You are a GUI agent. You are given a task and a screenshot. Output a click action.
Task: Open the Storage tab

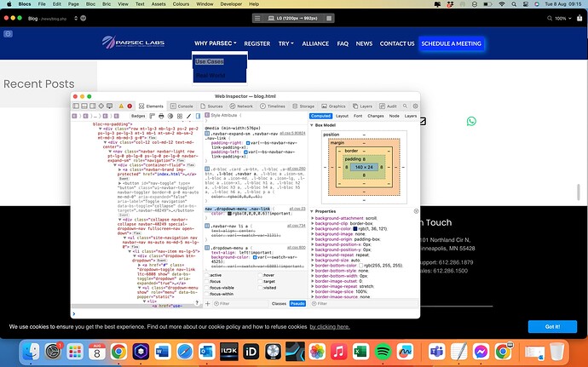(x=303, y=106)
